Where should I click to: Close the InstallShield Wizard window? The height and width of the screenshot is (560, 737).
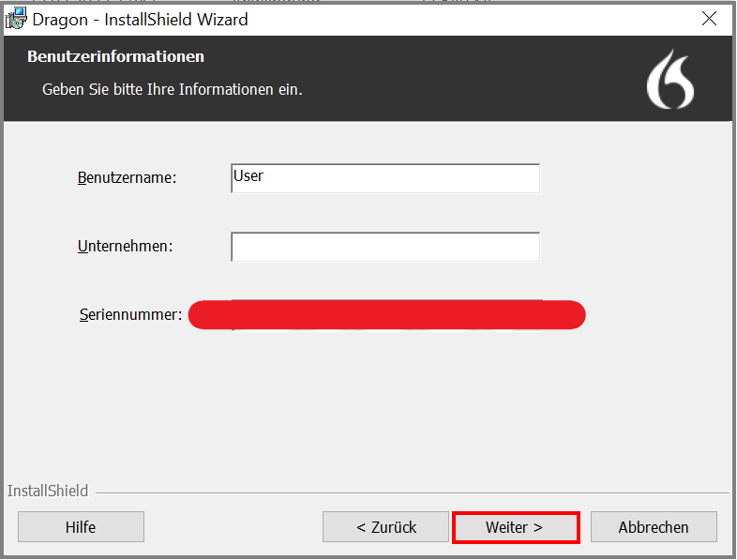pos(709,19)
